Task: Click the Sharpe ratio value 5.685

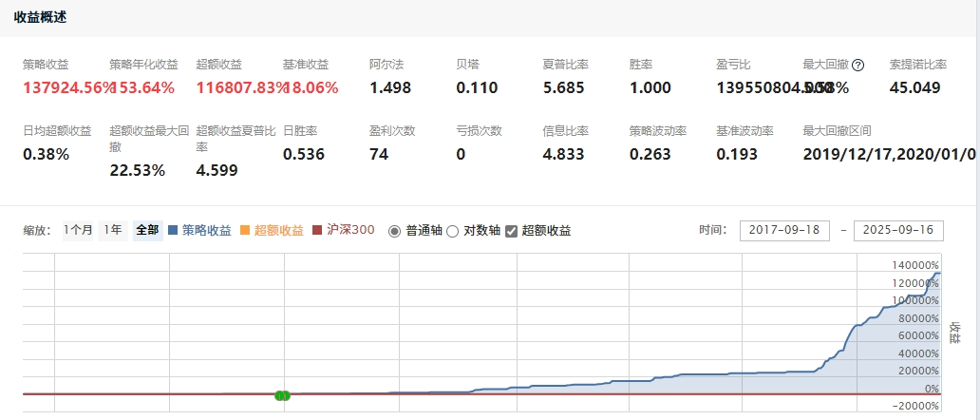Action: click(563, 88)
